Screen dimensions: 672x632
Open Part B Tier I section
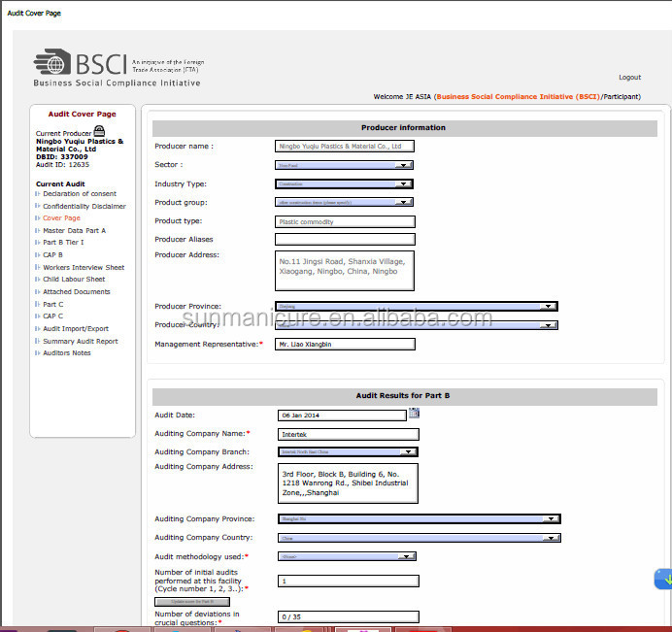[x=63, y=242]
